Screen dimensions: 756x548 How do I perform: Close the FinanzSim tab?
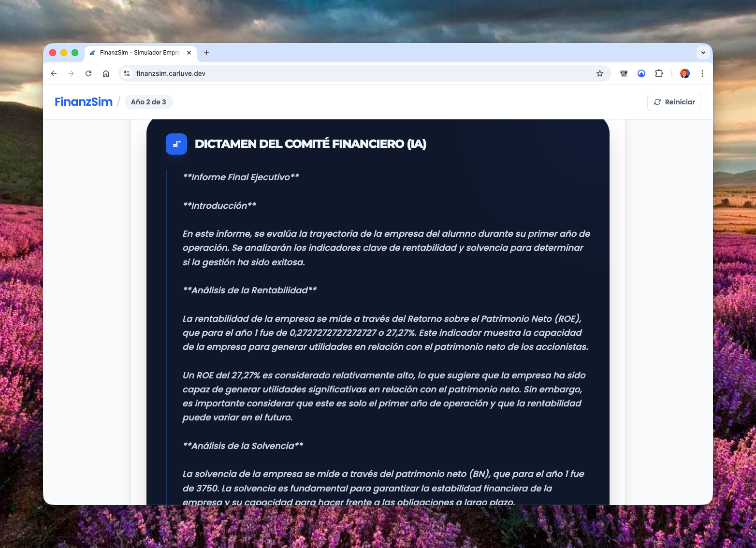click(x=189, y=53)
